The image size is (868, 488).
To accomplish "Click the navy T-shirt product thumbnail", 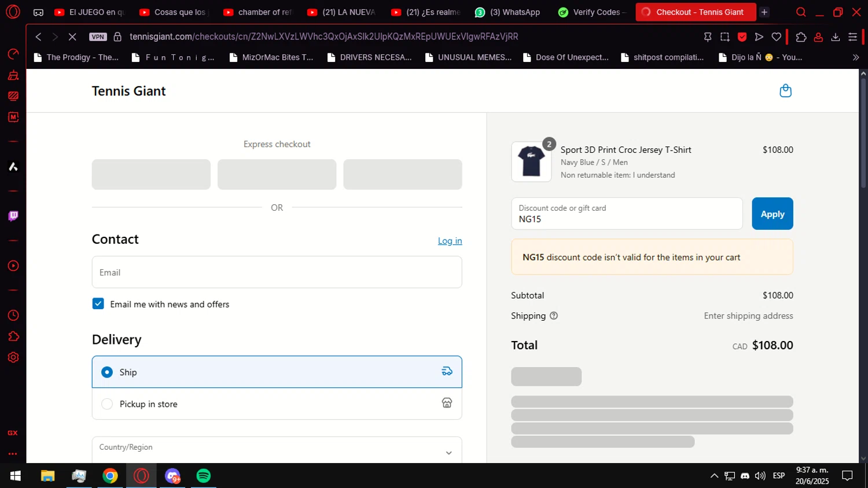I will pos(531,162).
